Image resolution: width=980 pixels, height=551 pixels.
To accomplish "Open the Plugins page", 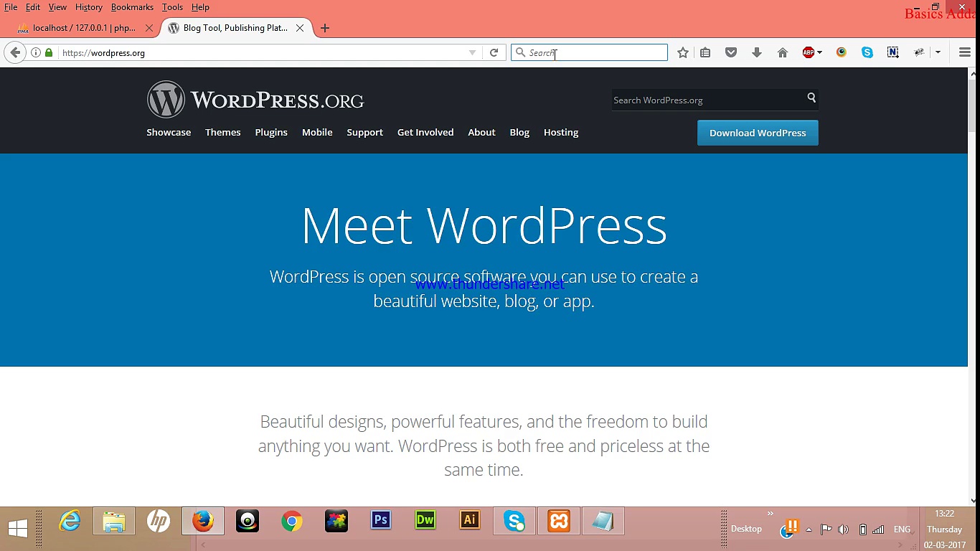I will click(271, 132).
